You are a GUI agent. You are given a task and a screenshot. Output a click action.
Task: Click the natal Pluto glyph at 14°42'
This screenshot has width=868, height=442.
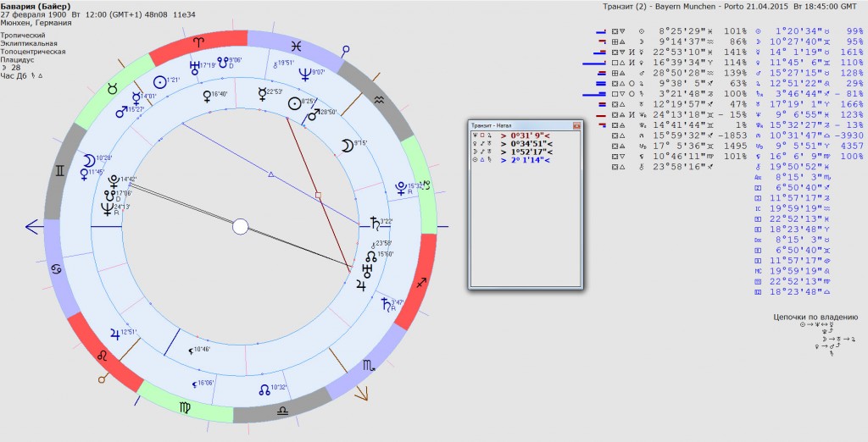click(114, 181)
